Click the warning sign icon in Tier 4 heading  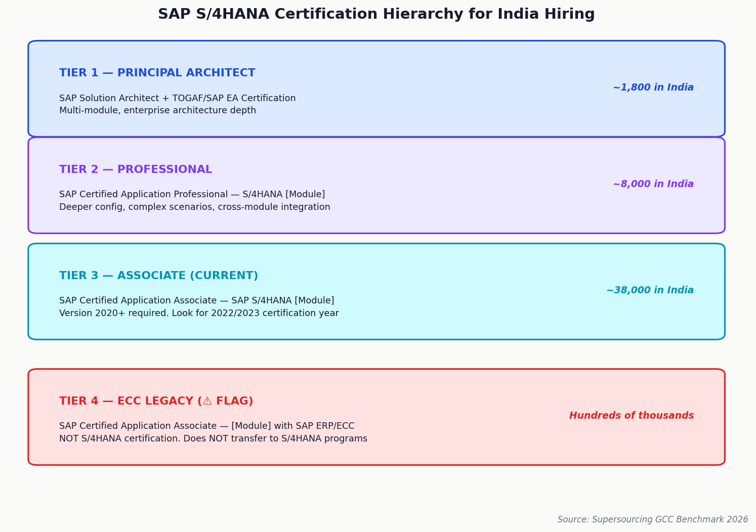[207, 402]
